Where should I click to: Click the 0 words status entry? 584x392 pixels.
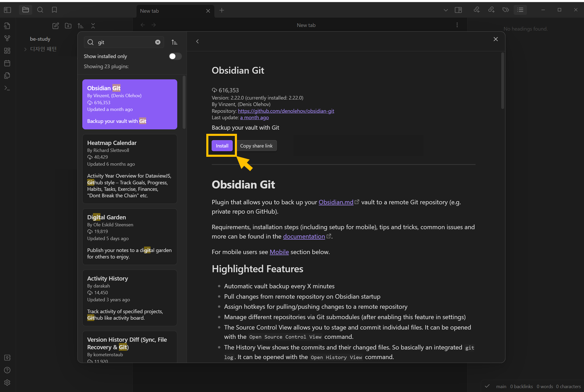click(545, 386)
